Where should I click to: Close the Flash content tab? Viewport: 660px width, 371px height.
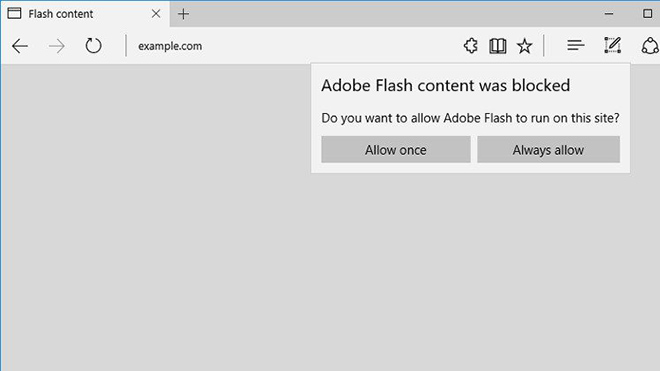[156, 14]
